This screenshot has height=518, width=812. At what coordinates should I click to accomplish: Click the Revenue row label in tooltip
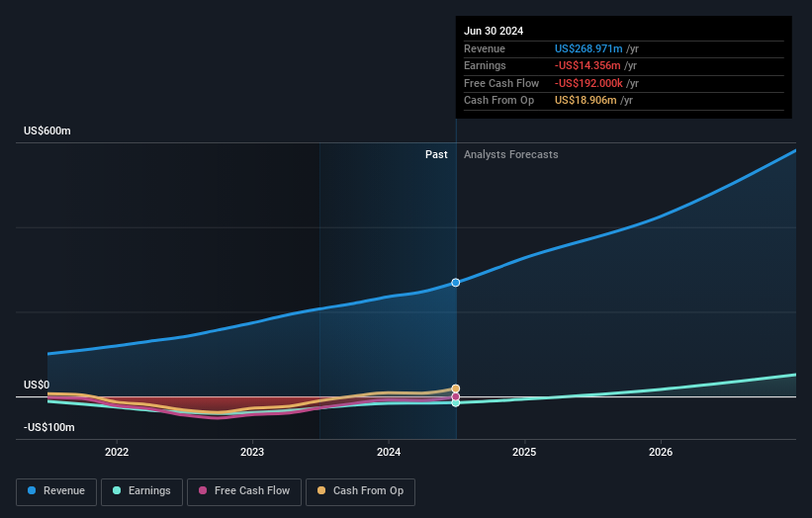pyautogui.click(x=485, y=48)
